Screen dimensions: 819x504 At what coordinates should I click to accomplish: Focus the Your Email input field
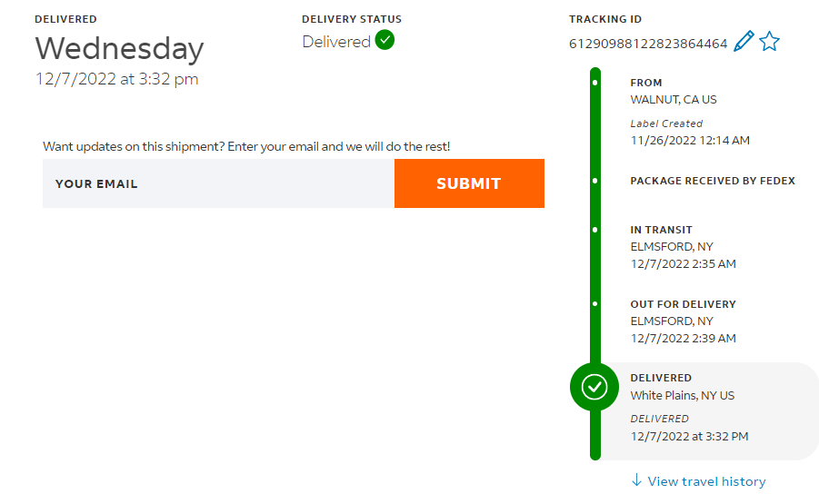[x=218, y=183]
